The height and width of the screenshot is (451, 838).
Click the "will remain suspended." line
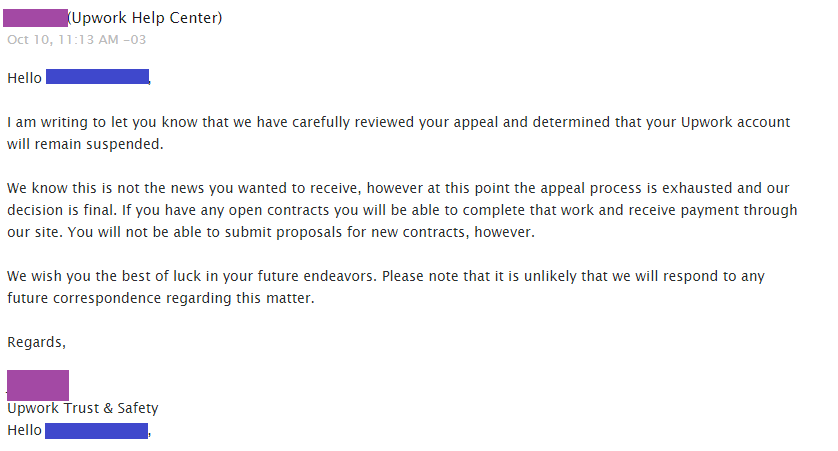tap(84, 144)
